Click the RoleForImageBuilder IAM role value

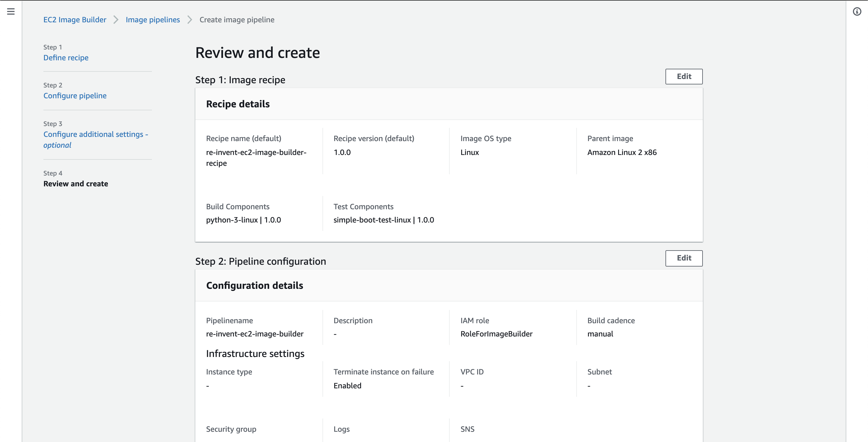point(496,334)
